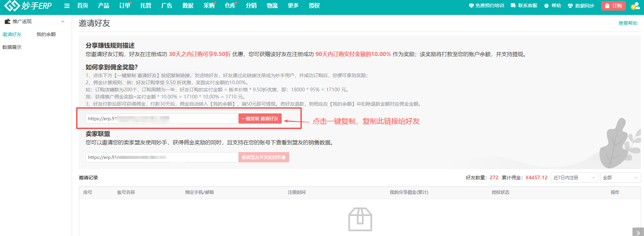
Task: Collapse the 推广返现 sidebar section
Action: point(63,21)
